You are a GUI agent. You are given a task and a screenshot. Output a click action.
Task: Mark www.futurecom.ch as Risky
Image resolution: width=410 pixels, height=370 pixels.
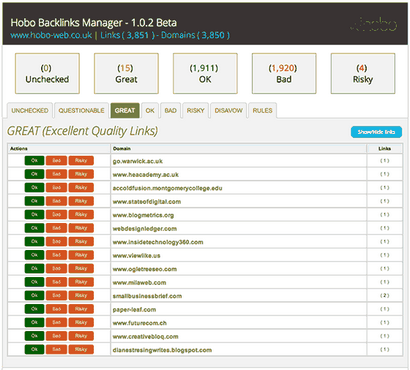click(81, 322)
